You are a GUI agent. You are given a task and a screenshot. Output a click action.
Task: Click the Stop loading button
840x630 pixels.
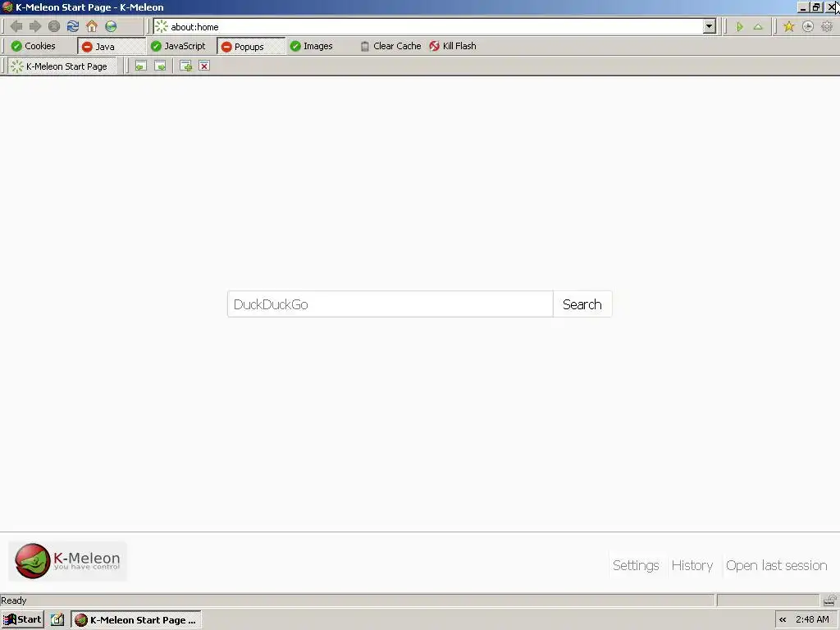pos(54,26)
